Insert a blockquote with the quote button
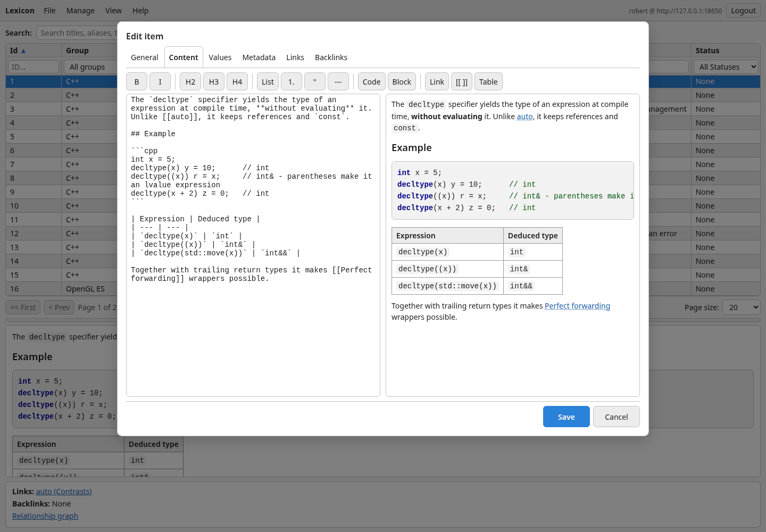Viewport: 766px width, 532px height. click(x=315, y=82)
